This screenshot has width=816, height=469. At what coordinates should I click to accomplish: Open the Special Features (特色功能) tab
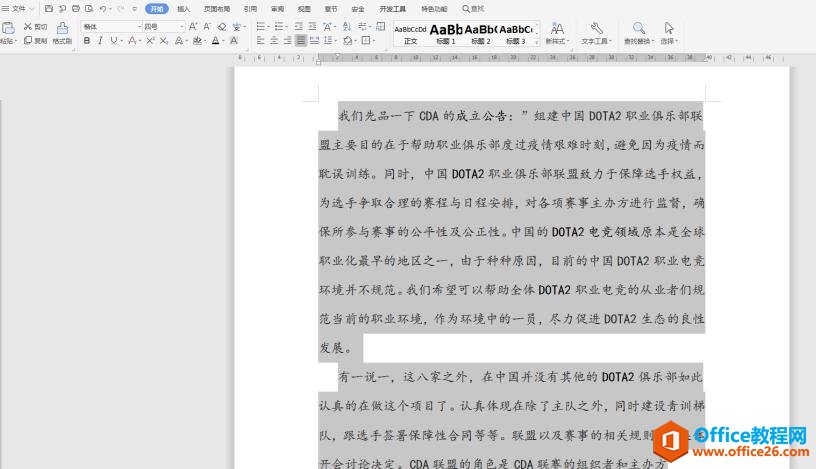(434, 9)
